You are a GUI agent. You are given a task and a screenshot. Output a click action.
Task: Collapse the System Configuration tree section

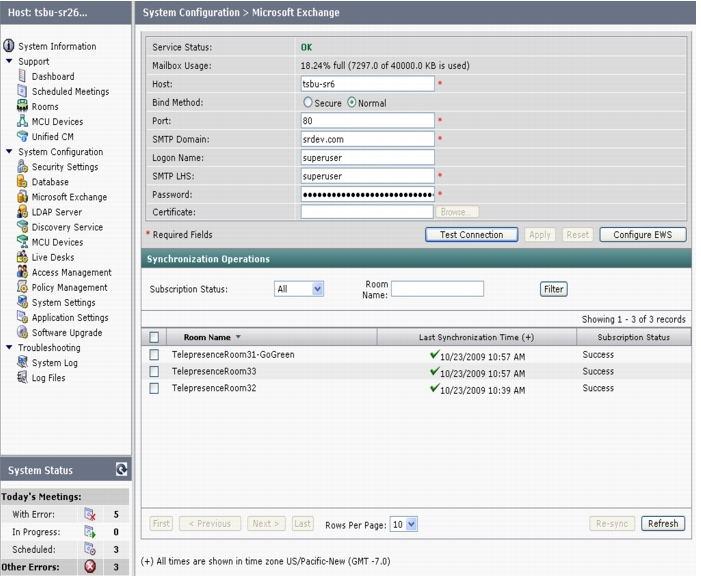9,152
